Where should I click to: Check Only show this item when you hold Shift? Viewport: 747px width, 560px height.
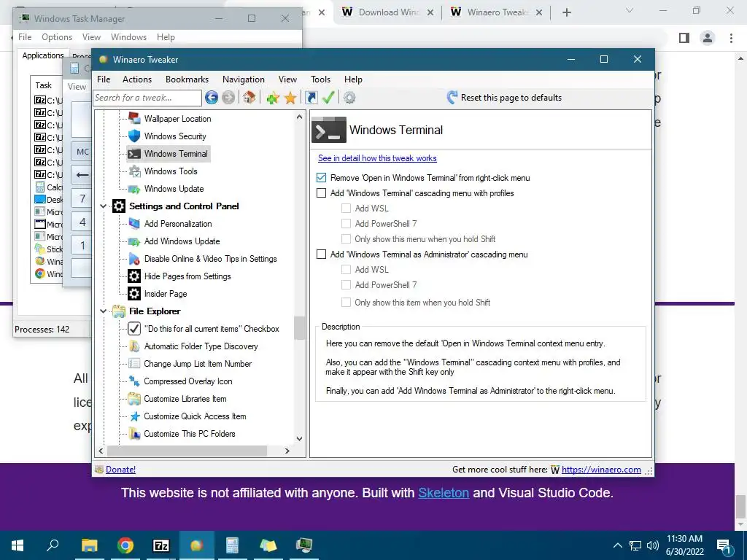click(x=347, y=302)
